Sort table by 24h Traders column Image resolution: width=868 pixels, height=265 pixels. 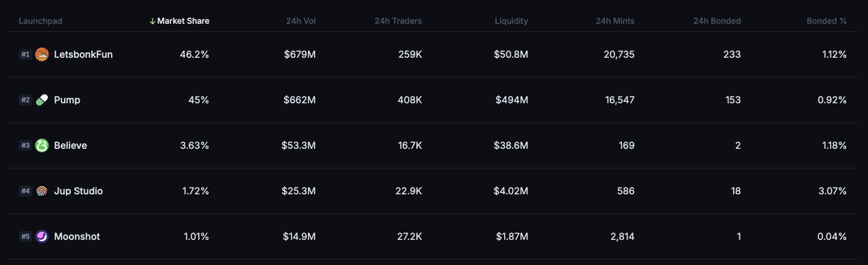click(398, 21)
